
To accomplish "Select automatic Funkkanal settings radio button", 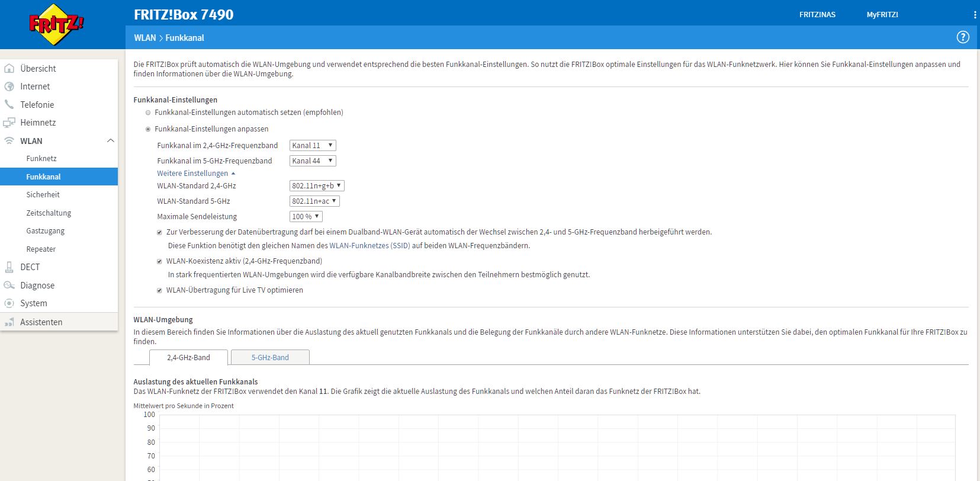I will click(x=148, y=113).
